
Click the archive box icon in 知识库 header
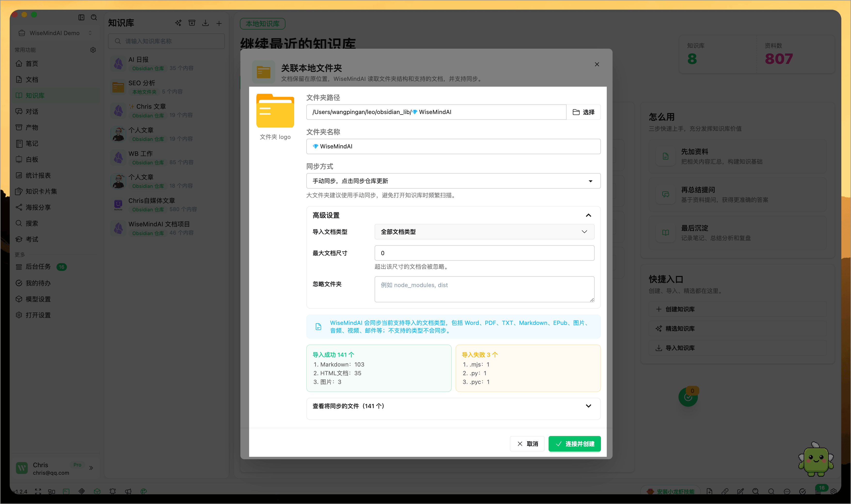[192, 23]
